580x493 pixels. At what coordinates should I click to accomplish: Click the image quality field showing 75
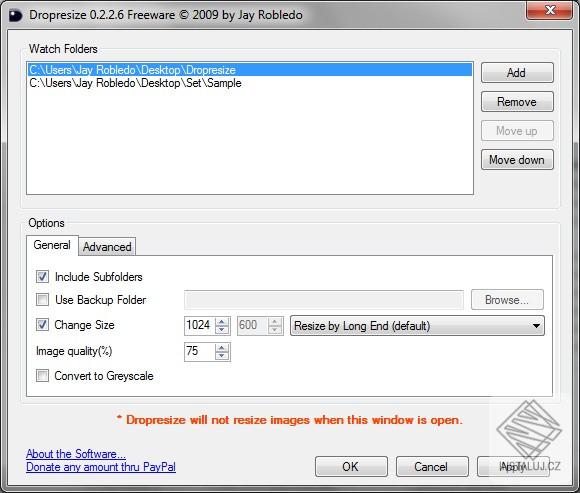coord(199,351)
